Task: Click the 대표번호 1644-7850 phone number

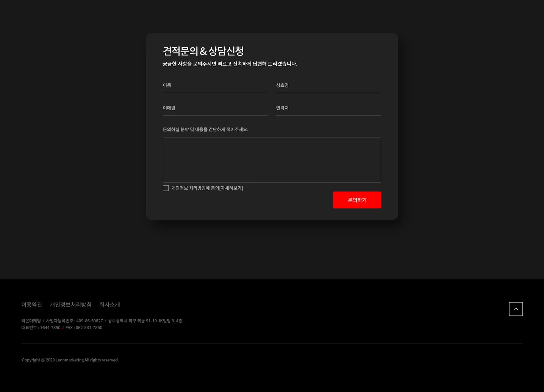Action: click(x=41, y=327)
